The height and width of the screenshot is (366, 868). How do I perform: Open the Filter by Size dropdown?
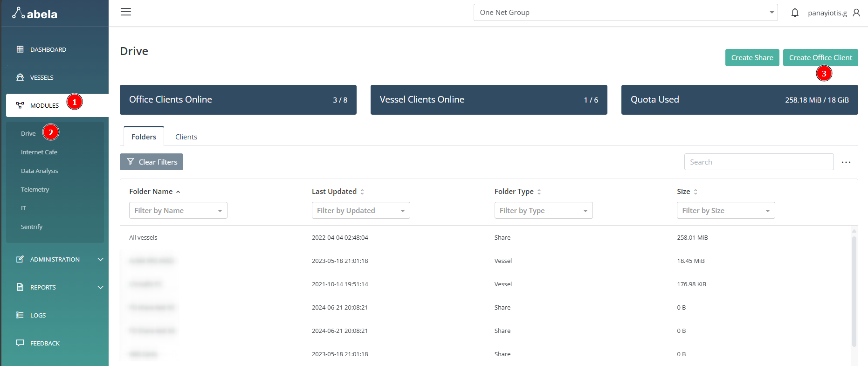point(726,210)
